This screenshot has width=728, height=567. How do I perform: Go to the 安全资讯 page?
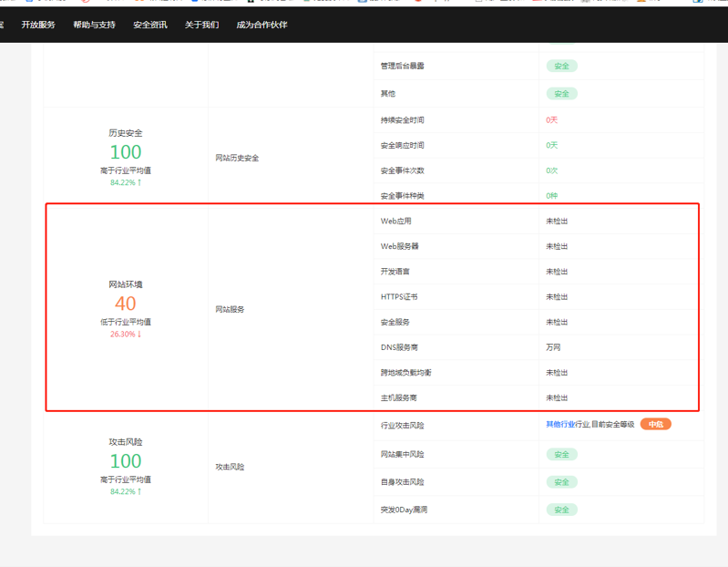(x=150, y=25)
